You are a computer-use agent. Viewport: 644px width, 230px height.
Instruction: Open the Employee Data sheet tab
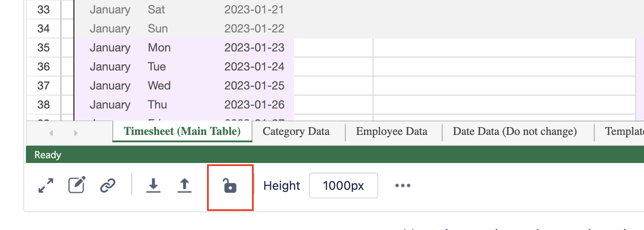(392, 131)
